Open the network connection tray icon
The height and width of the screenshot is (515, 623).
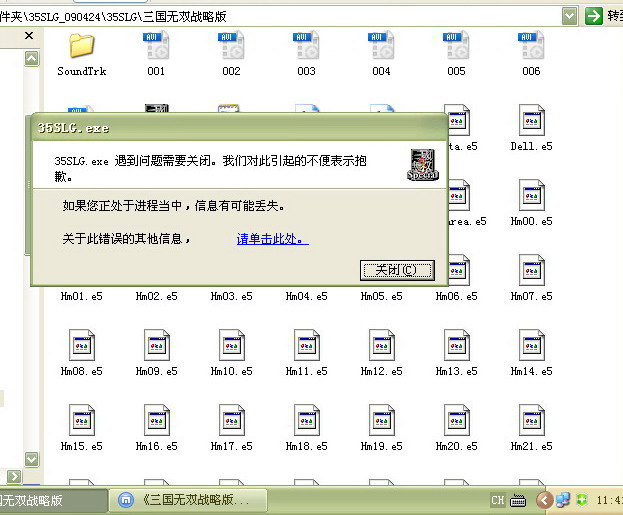[563, 500]
